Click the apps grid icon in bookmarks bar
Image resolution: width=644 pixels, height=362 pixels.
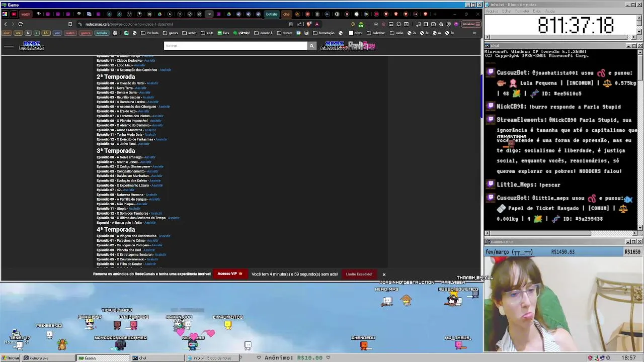click(x=115, y=33)
